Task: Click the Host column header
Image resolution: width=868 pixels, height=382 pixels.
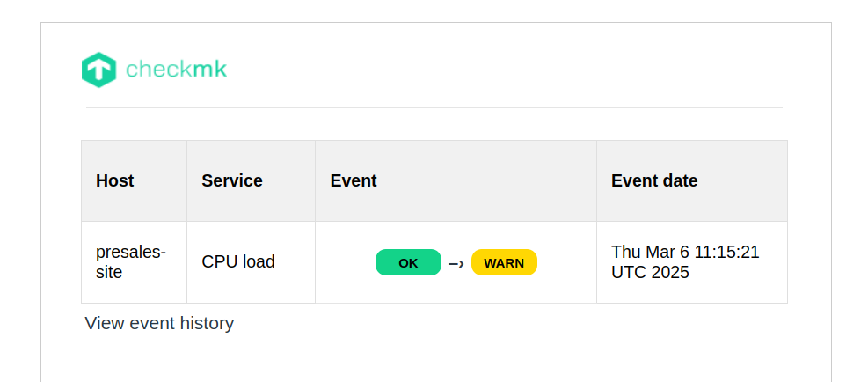Action: point(115,180)
